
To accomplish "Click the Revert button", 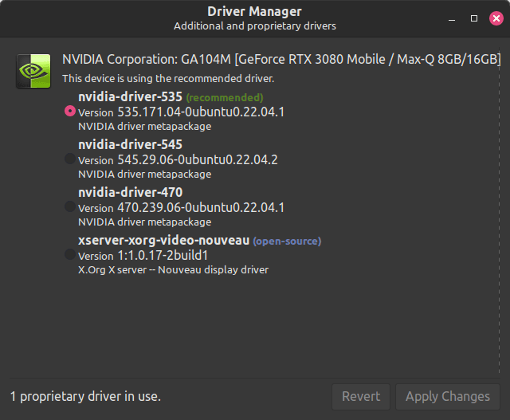I will (361, 397).
